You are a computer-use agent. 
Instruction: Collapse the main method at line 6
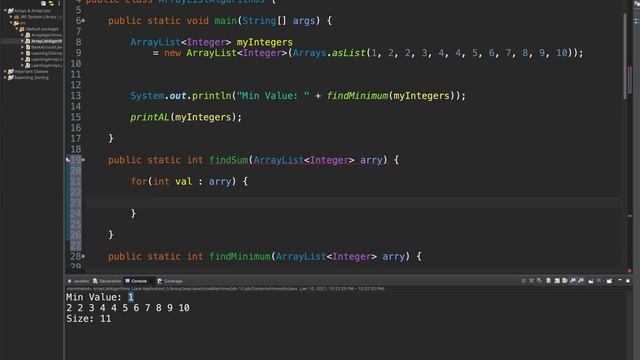pos(83,21)
